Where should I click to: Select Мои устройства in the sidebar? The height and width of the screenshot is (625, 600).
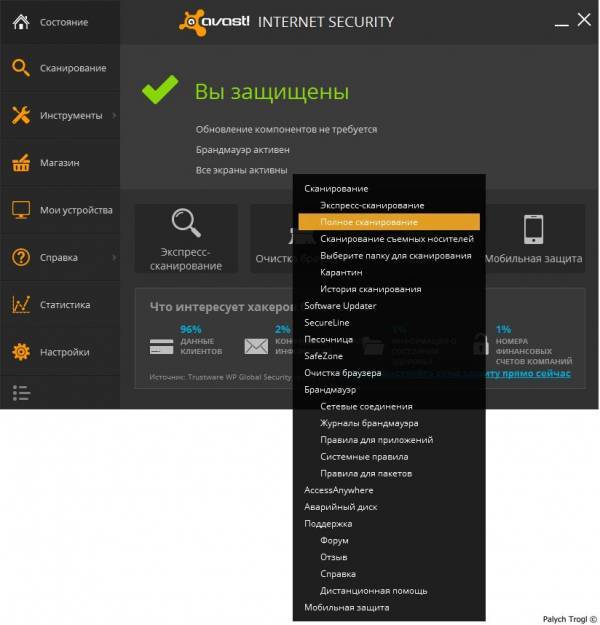pyautogui.click(x=76, y=210)
